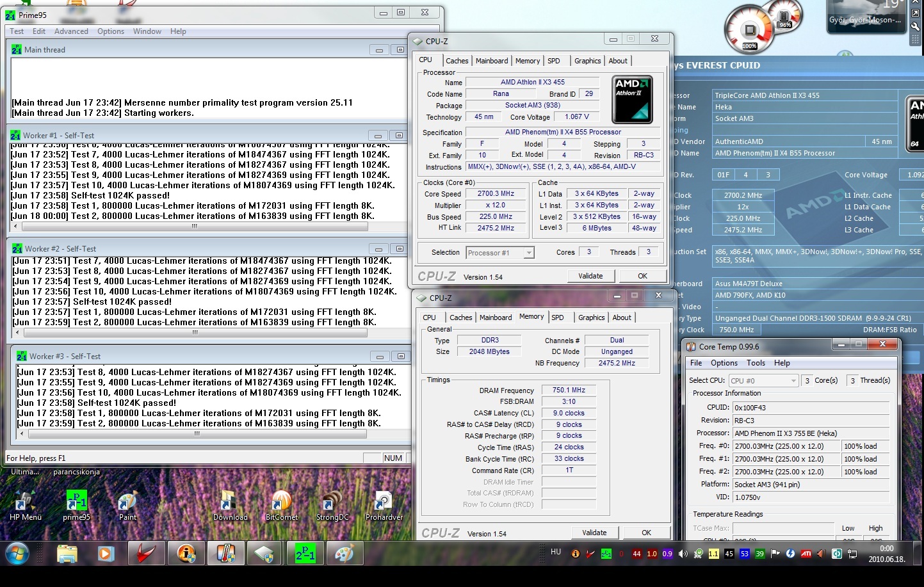924x587 pixels.
Task: Click the volume speaker tray icon
Action: [683, 554]
